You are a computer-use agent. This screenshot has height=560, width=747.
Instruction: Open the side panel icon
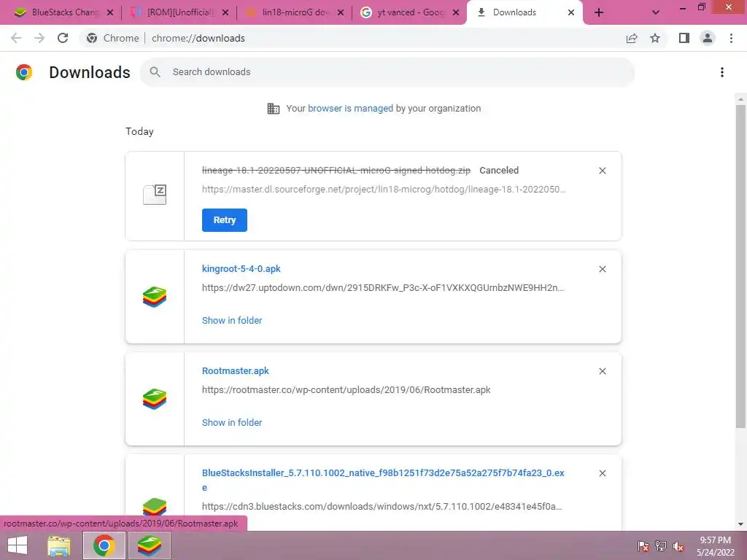click(x=684, y=38)
